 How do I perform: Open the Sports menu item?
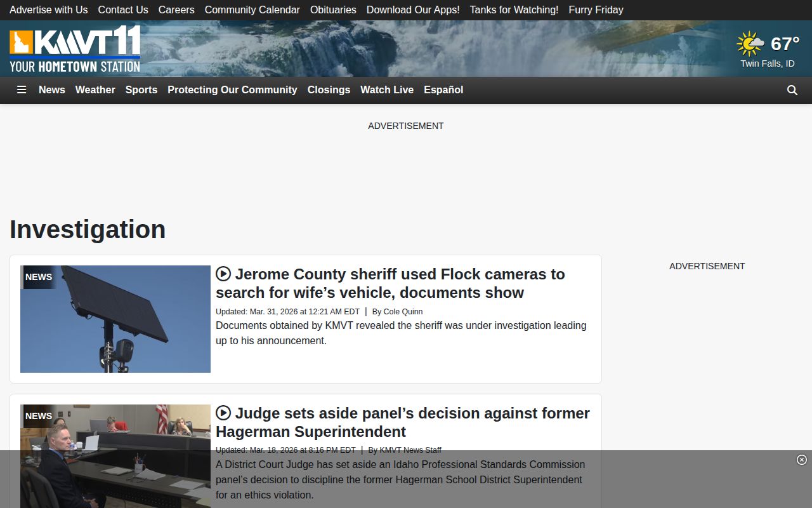coord(141,90)
